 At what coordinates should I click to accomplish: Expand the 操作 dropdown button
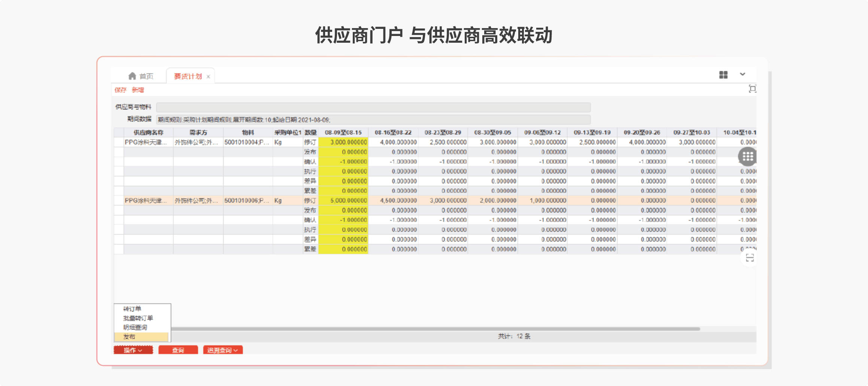click(133, 350)
